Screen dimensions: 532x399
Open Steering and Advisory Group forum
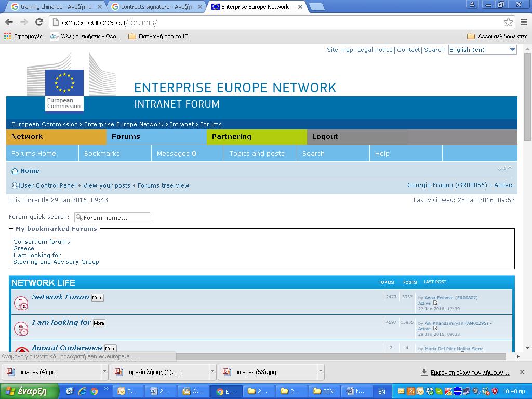click(56, 262)
